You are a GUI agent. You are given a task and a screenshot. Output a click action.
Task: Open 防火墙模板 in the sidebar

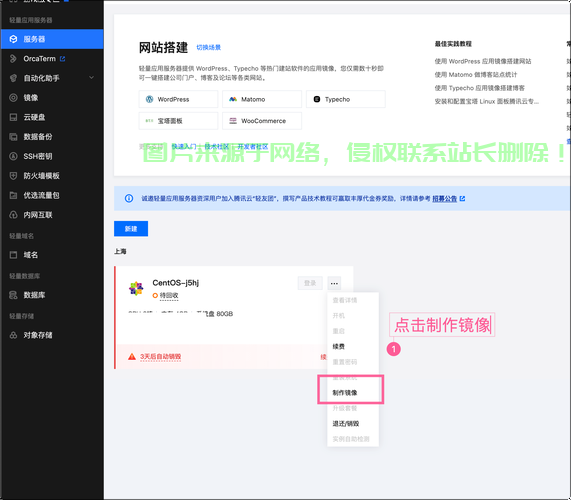click(x=41, y=176)
